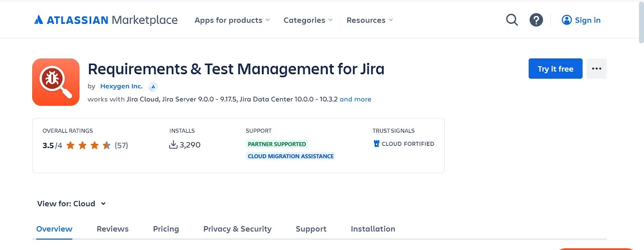This screenshot has width=644, height=250.
Task: Open the more actions ellipsis button
Action: pos(597,69)
